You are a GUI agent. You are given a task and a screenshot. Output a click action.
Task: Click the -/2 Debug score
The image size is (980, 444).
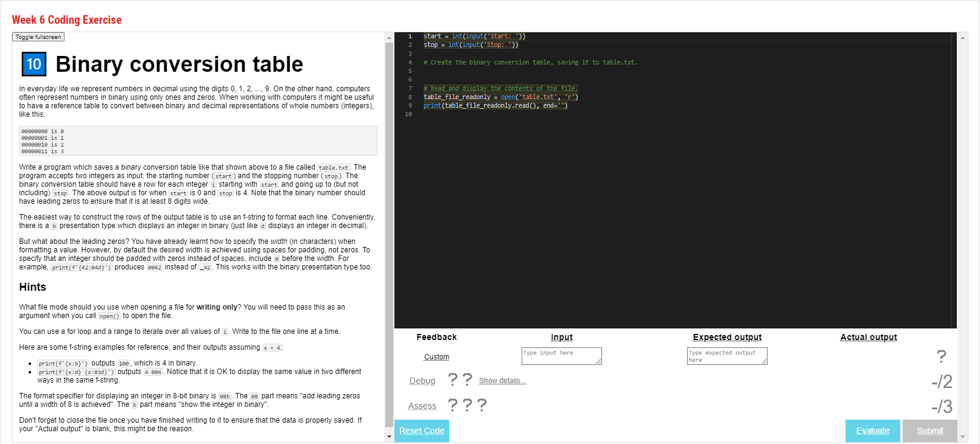(x=942, y=381)
